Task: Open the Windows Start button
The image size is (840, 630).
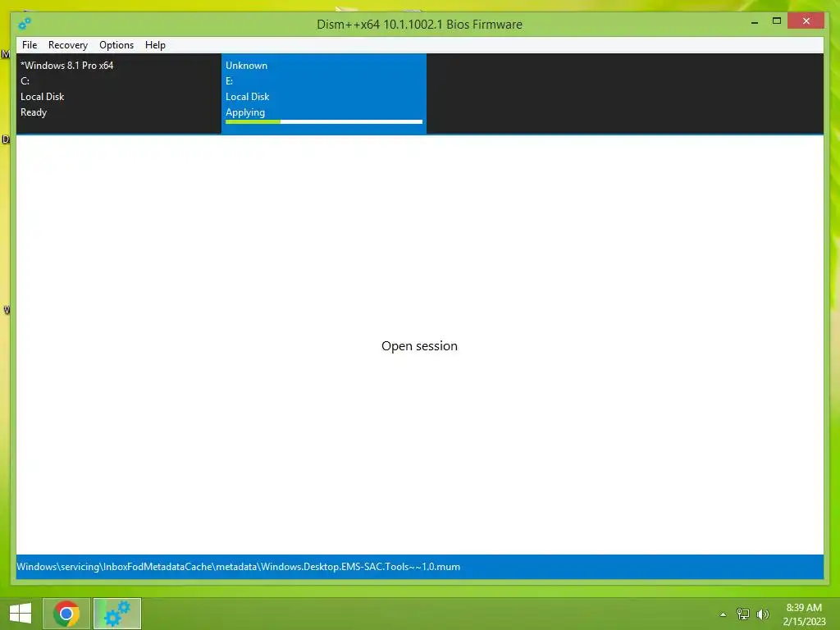Action: coord(21,614)
